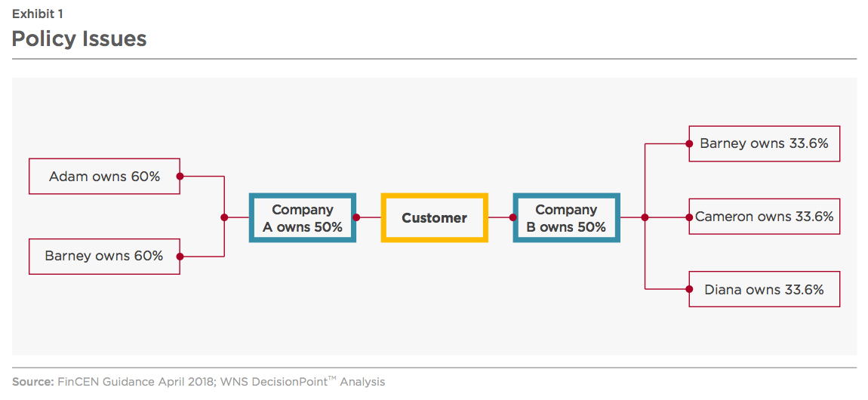Viewport: 868px width, 400px height.
Task: Click the dot between Customer and Company B
Action: pos(513,217)
